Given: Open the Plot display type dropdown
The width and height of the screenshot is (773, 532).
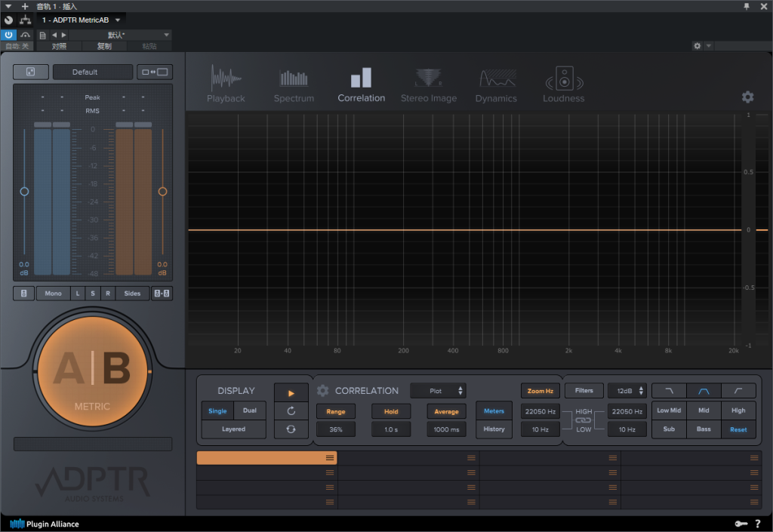Looking at the screenshot, I should (x=438, y=391).
